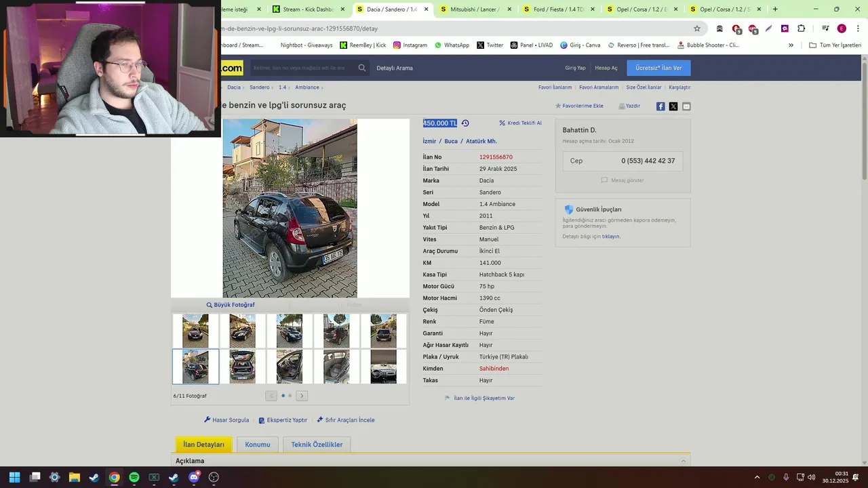Click the Yazdır print link

pyautogui.click(x=629, y=106)
